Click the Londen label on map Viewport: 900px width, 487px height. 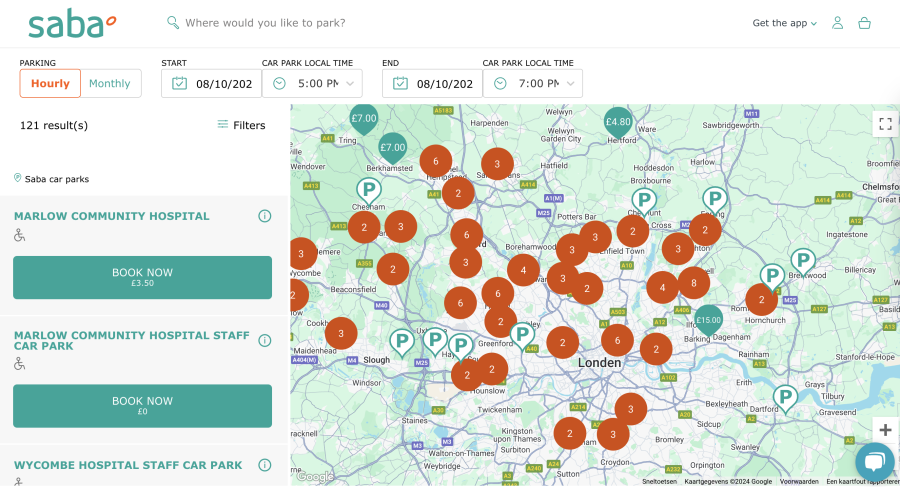[x=599, y=363]
